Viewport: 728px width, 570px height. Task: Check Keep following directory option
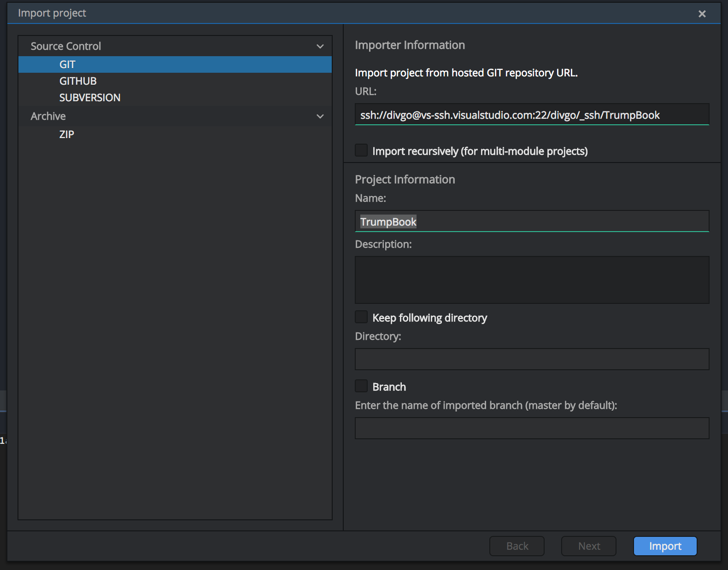click(361, 317)
